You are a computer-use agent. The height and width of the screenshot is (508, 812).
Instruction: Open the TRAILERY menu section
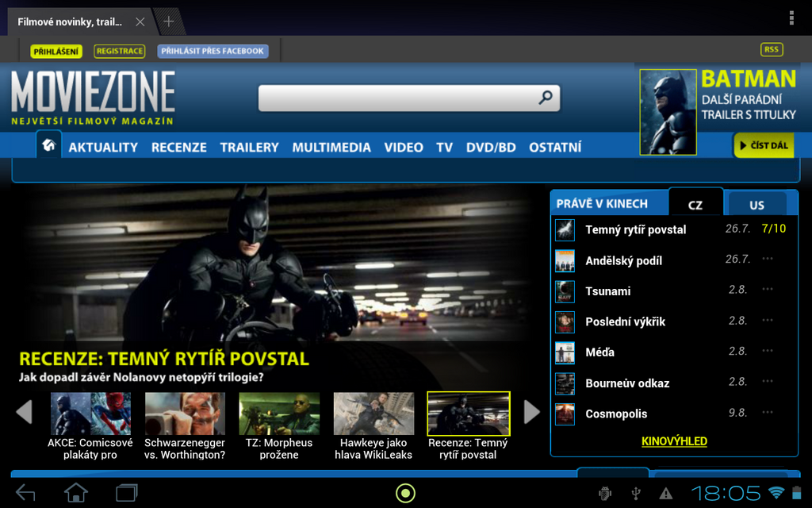tap(249, 147)
